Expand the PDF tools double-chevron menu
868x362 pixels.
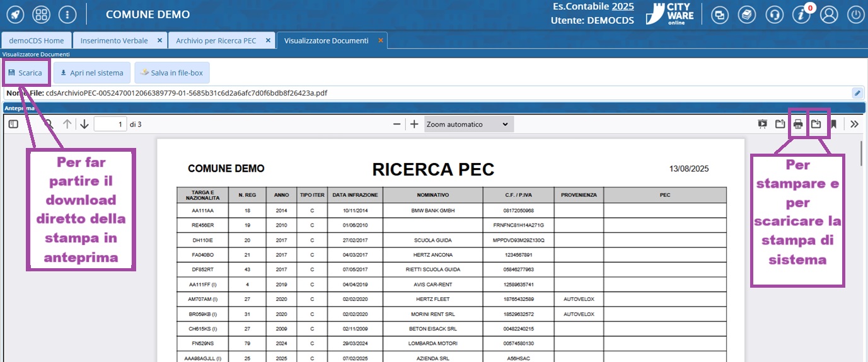854,124
